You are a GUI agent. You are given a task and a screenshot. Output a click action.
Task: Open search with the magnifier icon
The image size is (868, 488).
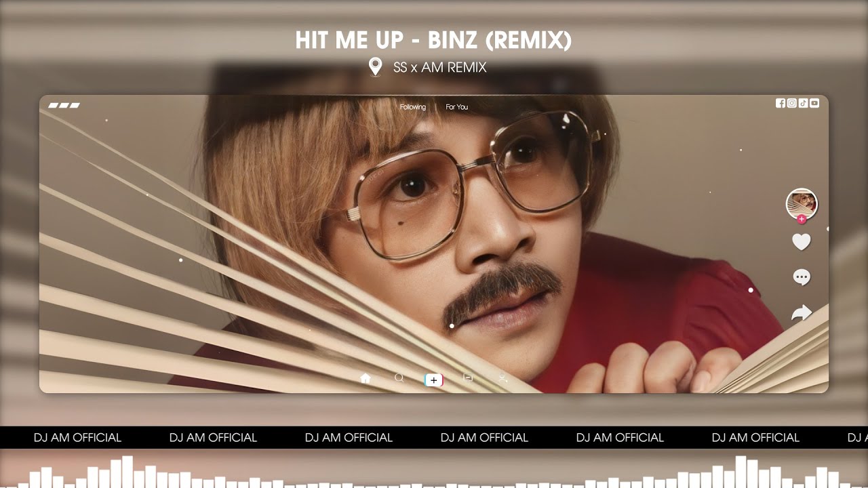click(x=399, y=378)
